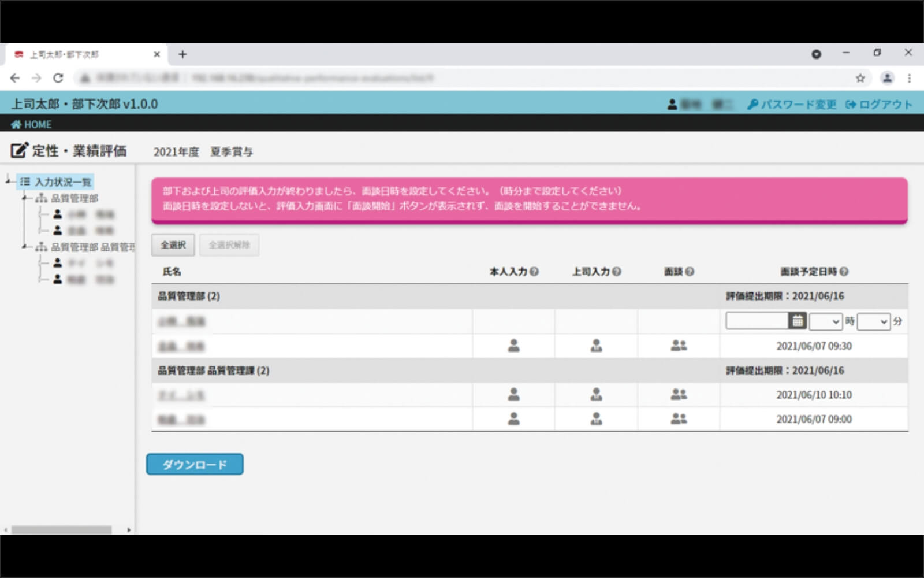
Task: Go to HOME in the navigation bar
Action: tap(31, 124)
